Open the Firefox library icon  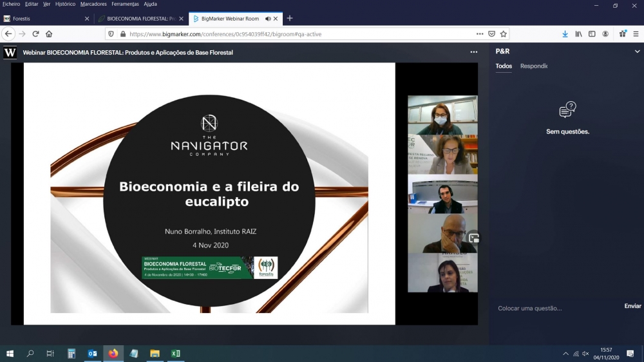579,34
